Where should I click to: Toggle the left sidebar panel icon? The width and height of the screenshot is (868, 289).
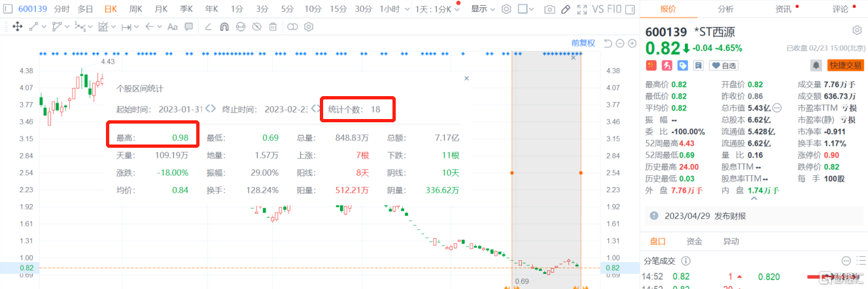click(x=9, y=9)
